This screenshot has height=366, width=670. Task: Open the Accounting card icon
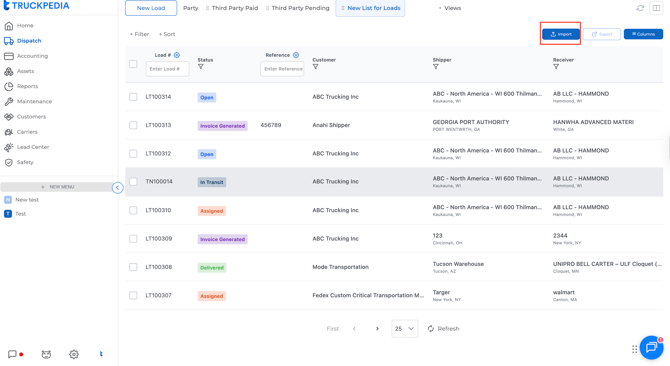coord(9,56)
